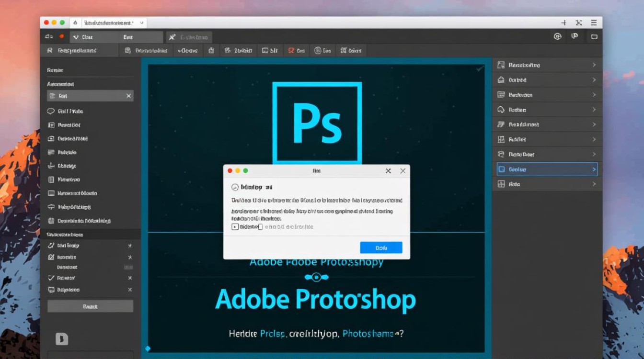This screenshot has height=359, width=644.
Task: Clear the selected sidebar field with its X
Action: pos(128,96)
